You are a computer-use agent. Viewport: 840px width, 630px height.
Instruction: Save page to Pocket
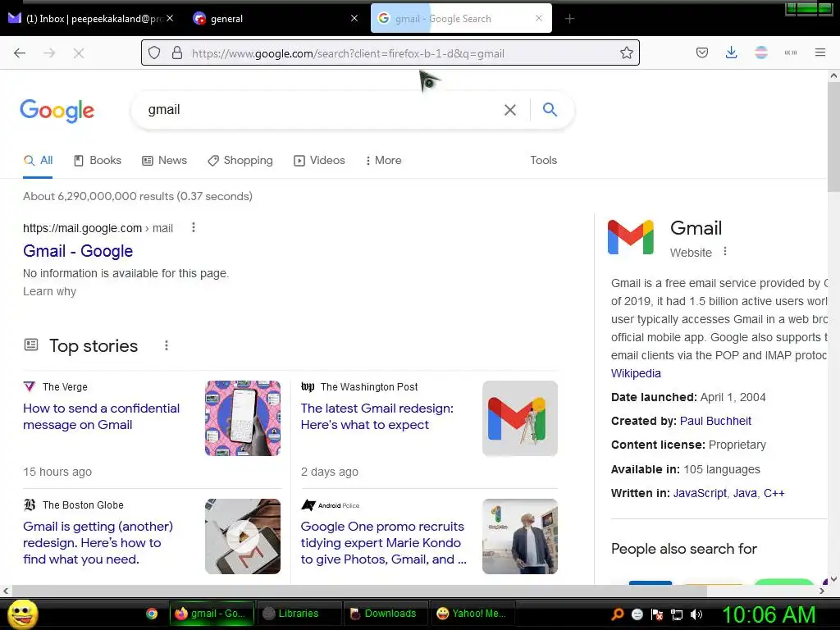pos(702,52)
